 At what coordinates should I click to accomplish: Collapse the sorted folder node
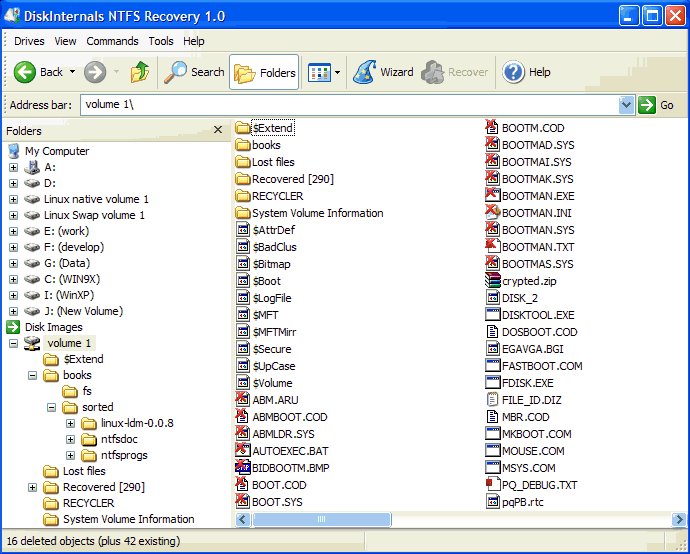tap(51, 407)
